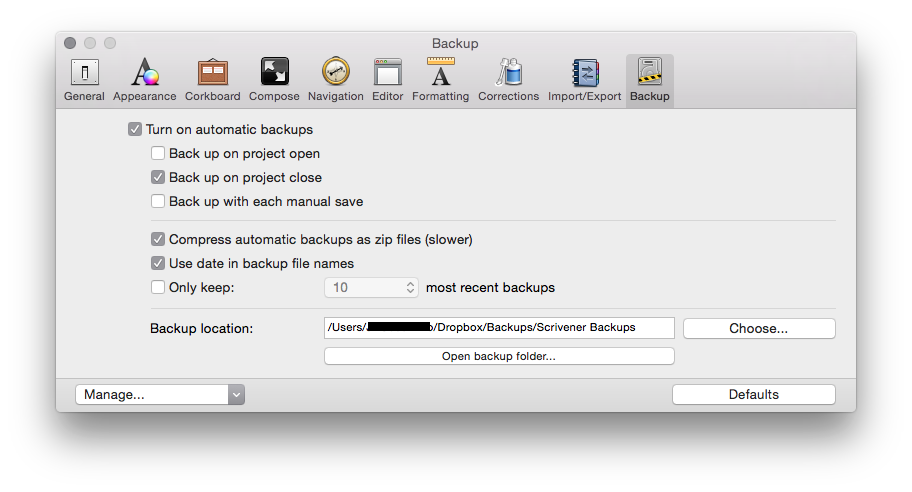The width and height of the screenshot is (912, 492).
Task: Click the Defaults button
Action: 754,394
